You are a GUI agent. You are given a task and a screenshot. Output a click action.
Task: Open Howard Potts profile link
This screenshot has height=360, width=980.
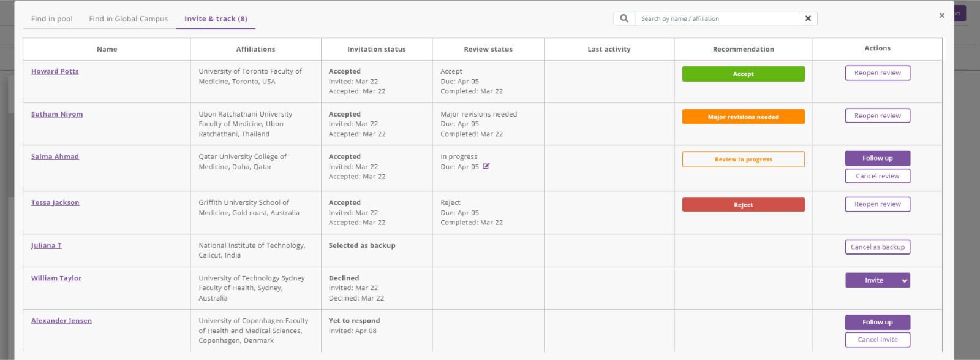(x=55, y=71)
